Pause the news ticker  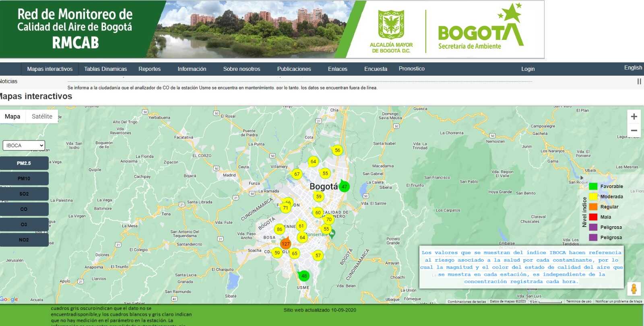[x=639, y=81]
